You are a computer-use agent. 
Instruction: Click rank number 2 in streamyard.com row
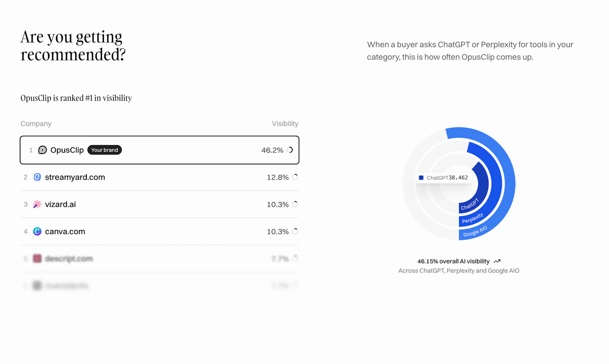26,177
